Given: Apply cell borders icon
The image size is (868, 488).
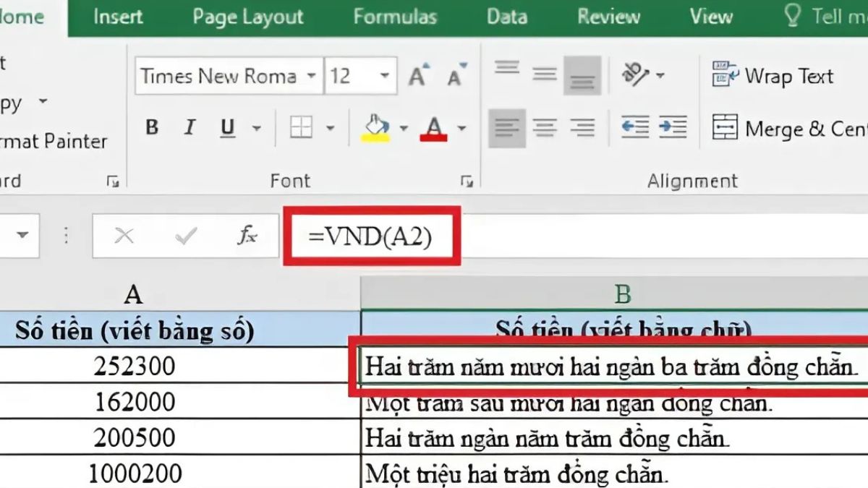Looking at the screenshot, I should click(x=301, y=128).
